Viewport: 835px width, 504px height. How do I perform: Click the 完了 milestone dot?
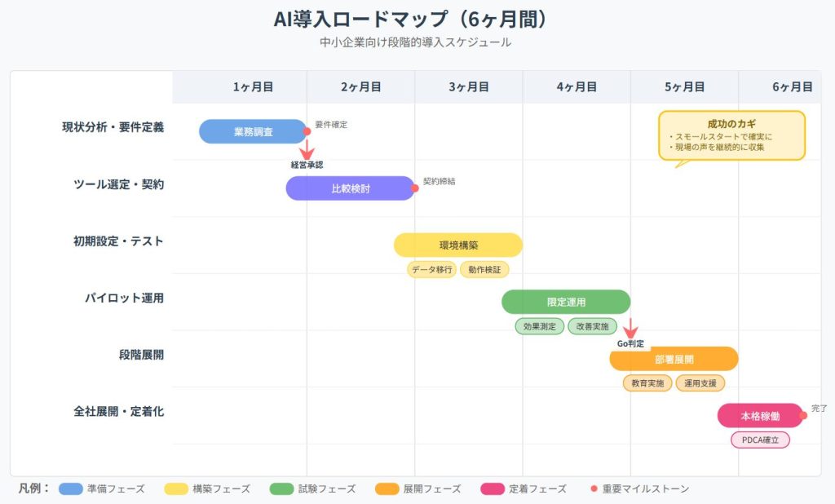(803, 415)
